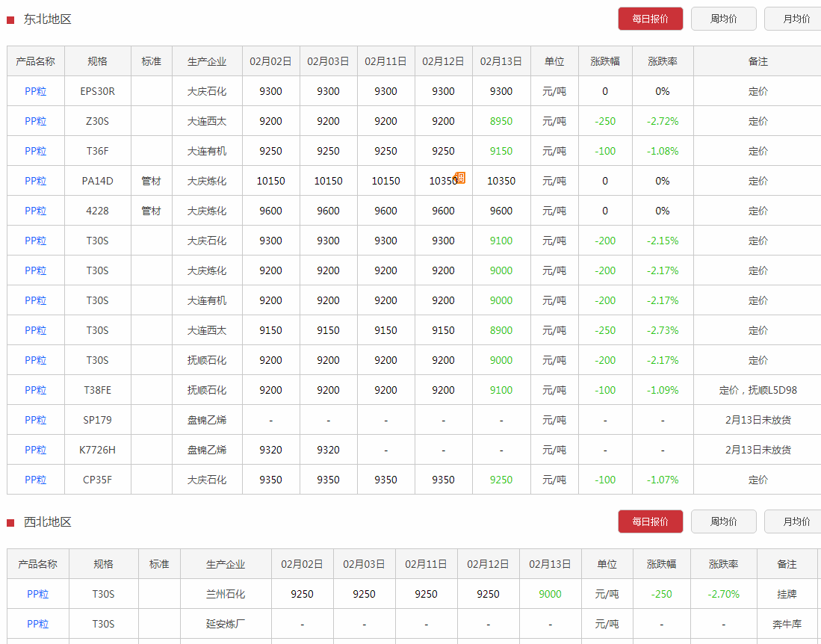821x644 pixels.
Task: Click 备注 column header in 西北地区 table
Action: coord(787,564)
